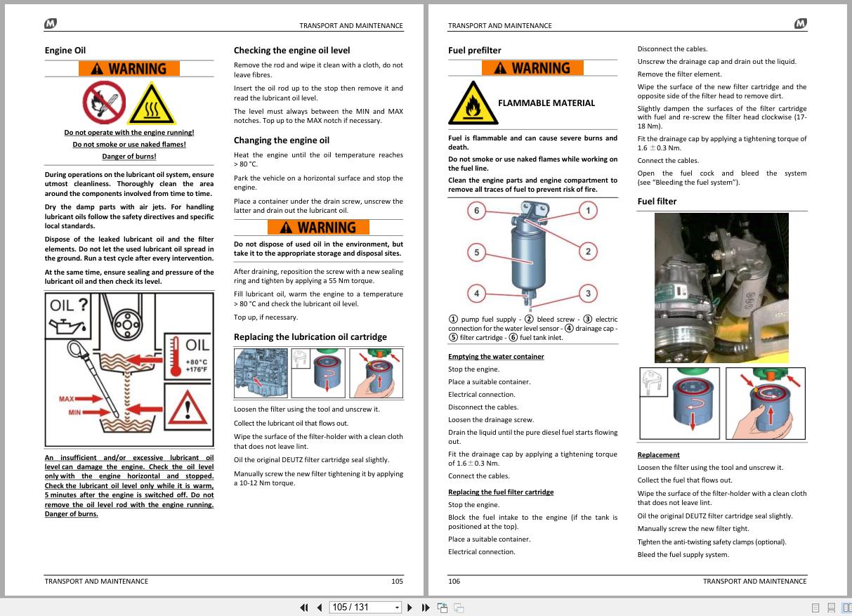Click the hot surface warning triangle

(x=152, y=104)
